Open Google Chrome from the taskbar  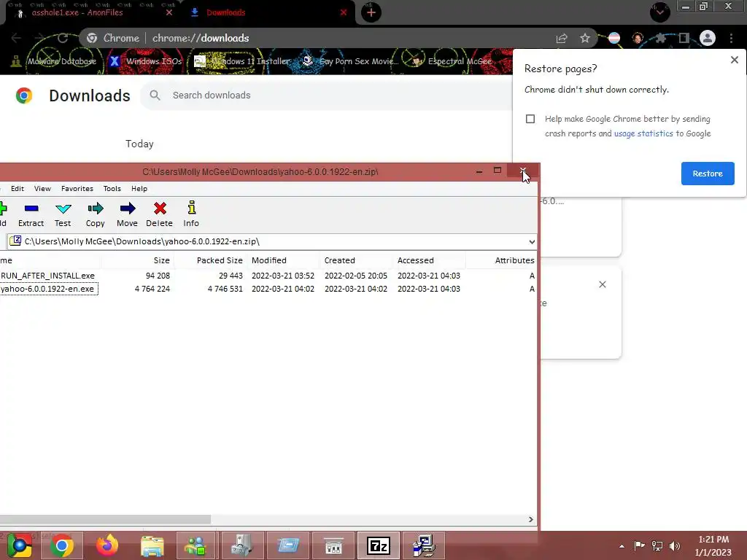pyautogui.click(x=61, y=545)
